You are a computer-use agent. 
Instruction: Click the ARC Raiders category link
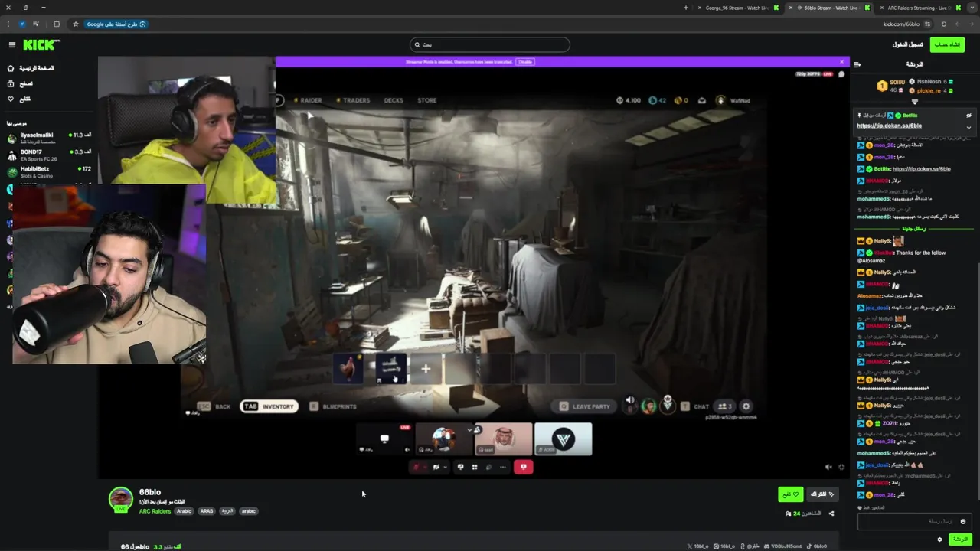155,511
